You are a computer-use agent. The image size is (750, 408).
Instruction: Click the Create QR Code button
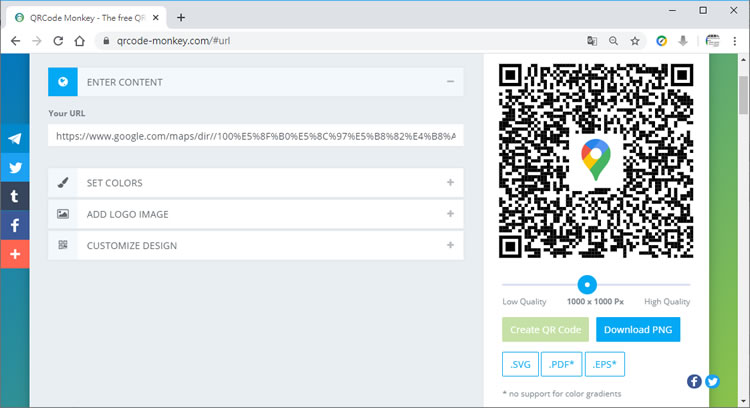[545, 330]
